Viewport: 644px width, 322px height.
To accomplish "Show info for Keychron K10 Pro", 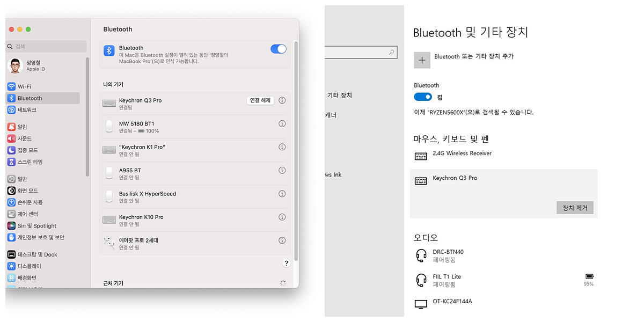I will [x=282, y=217].
